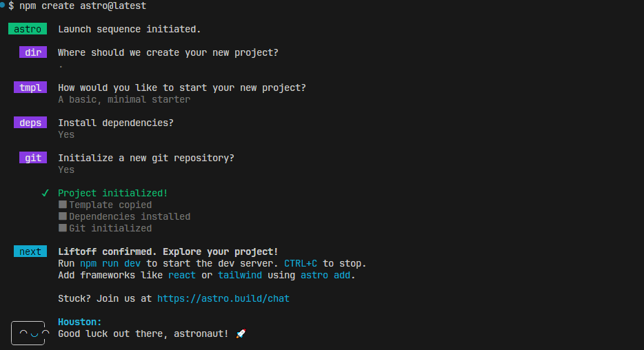Click the square beside Dependencies installed
Screen dimensions: 644x350
(x=63, y=216)
